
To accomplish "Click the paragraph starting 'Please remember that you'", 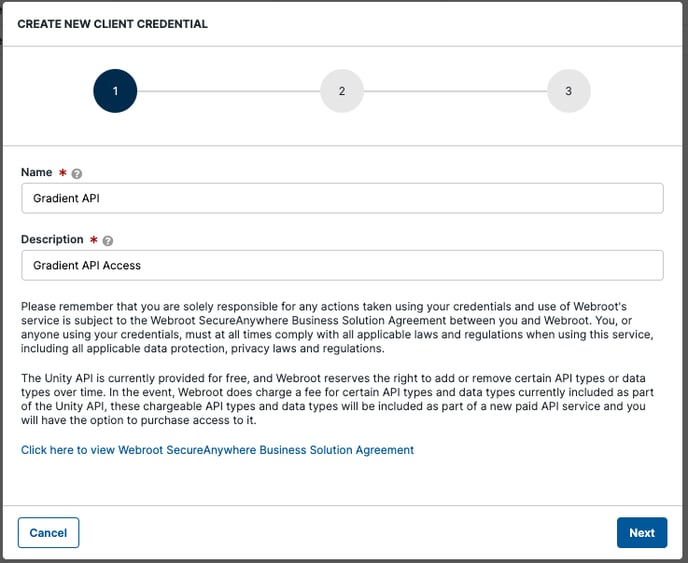I will click(x=337, y=327).
